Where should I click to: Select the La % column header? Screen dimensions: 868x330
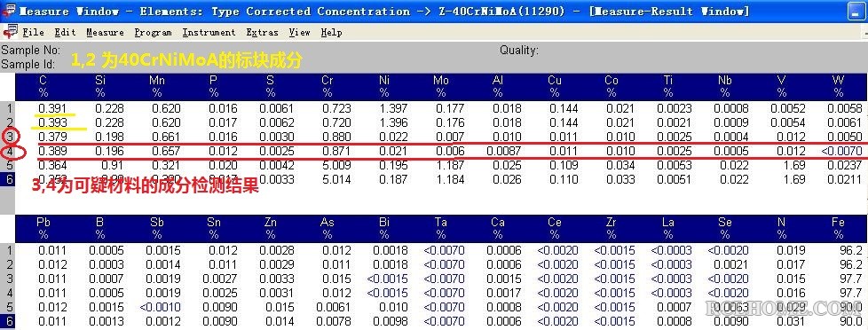668,228
